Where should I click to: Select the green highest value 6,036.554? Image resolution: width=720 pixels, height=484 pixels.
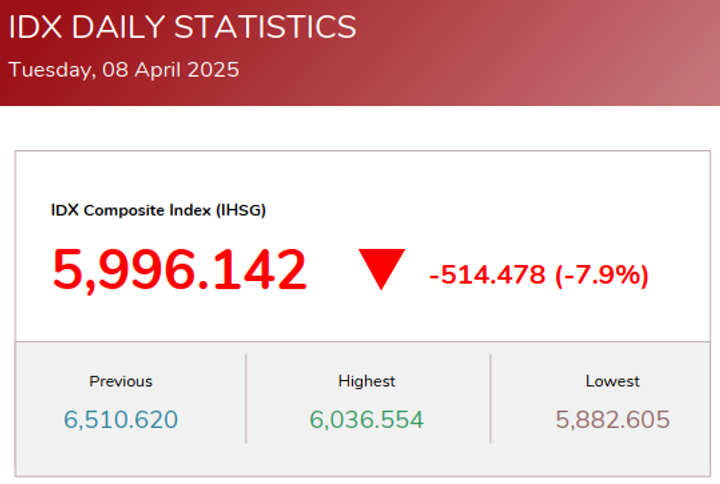click(x=367, y=419)
